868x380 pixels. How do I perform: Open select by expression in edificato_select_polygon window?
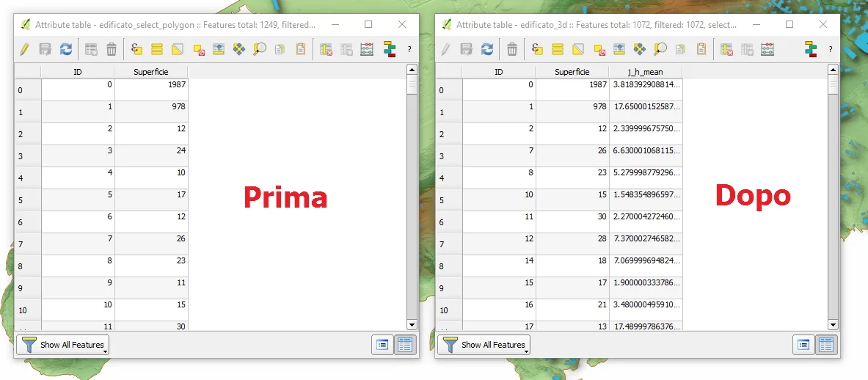point(136,49)
